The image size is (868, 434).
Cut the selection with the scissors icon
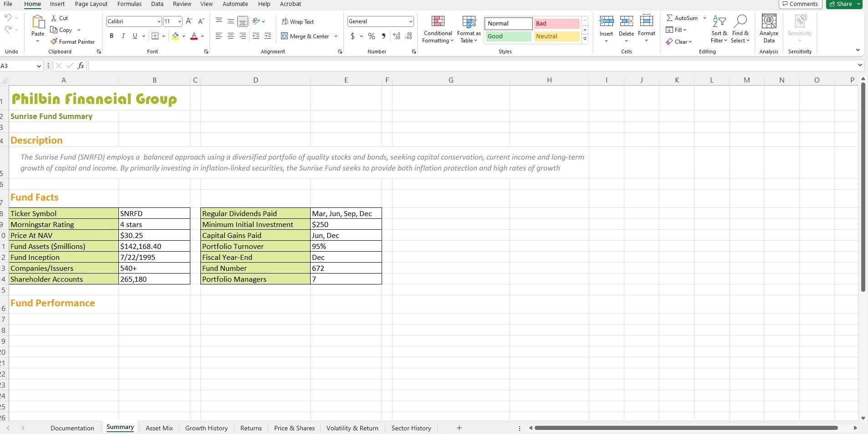(54, 18)
